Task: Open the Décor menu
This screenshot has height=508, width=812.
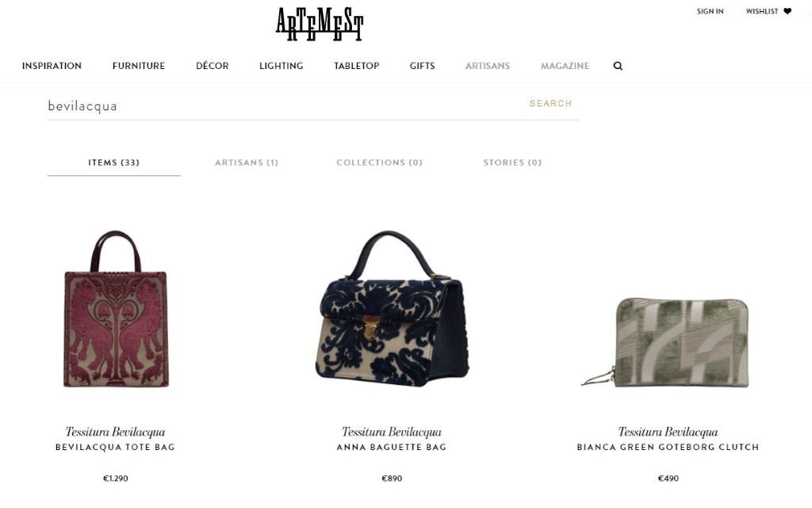Action: coord(213,66)
